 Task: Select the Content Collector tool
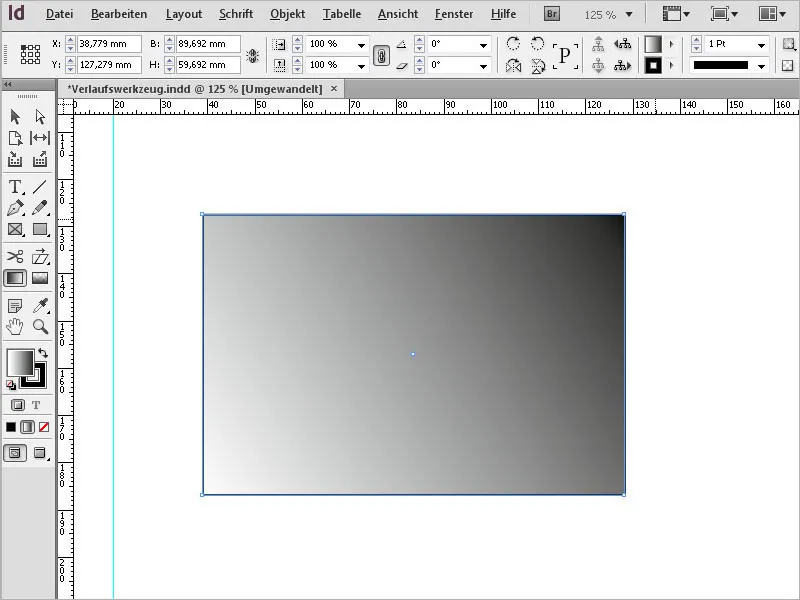click(x=15, y=160)
